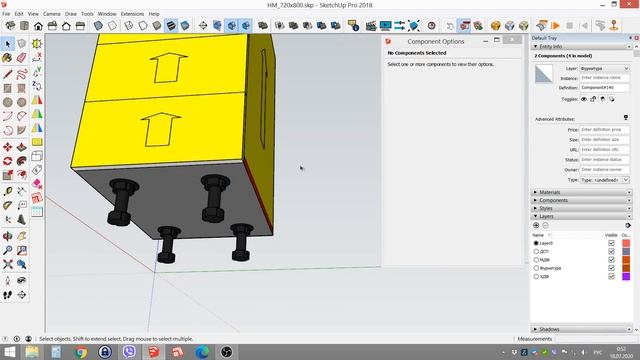Open the Help menu
The image size is (640, 360).
click(x=154, y=14)
